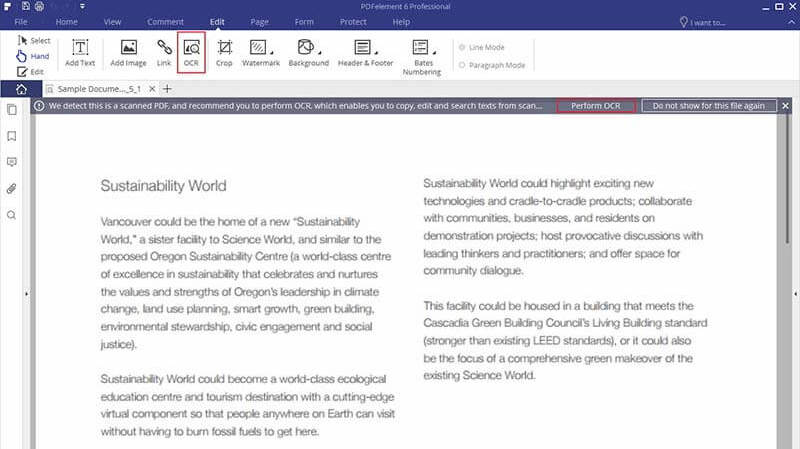This screenshot has width=800, height=449.
Task: Switch to the Form ribbon tab
Action: pyautogui.click(x=304, y=22)
